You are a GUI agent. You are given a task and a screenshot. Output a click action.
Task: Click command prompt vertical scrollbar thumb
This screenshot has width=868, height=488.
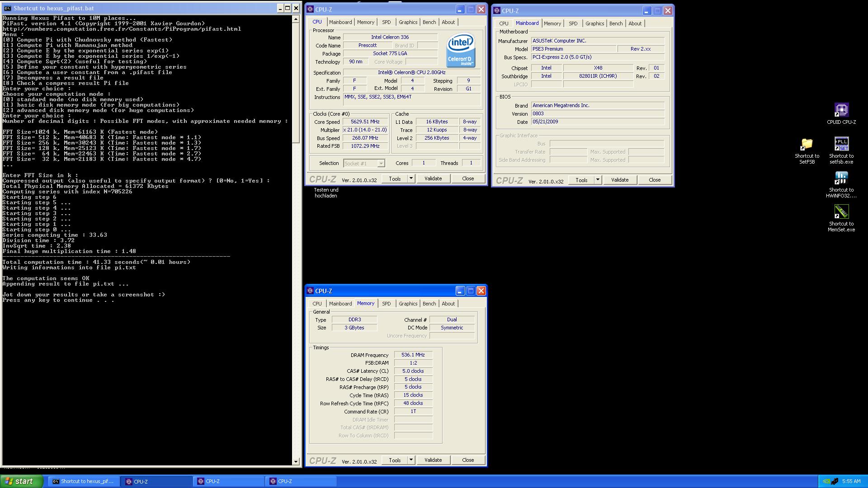(x=296, y=83)
